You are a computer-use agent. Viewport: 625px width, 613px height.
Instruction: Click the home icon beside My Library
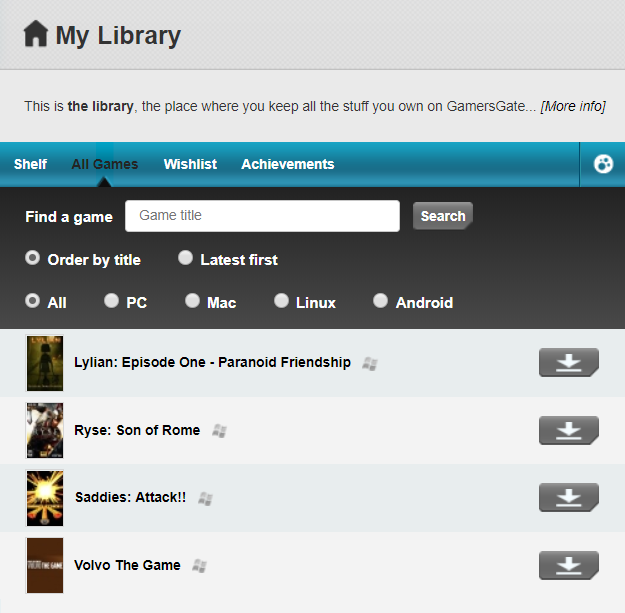coord(35,35)
